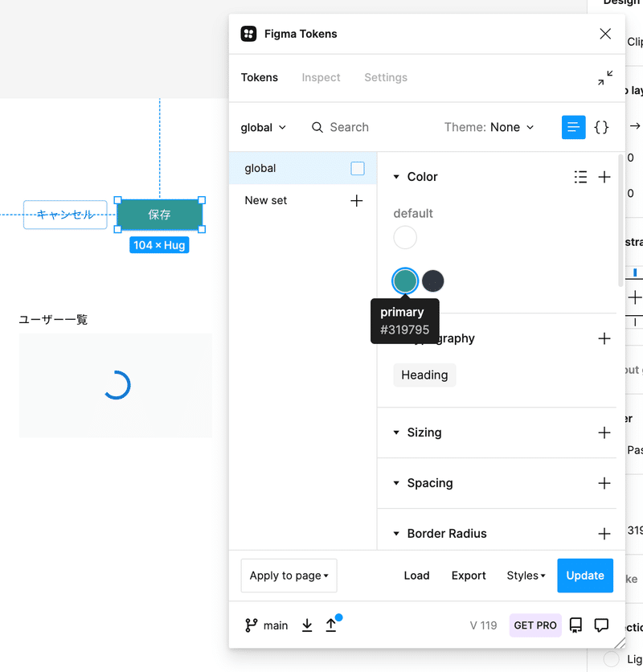Apply the white default color token
The height and width of the screenshot is (672, 643).
click(x=405, y=237)
